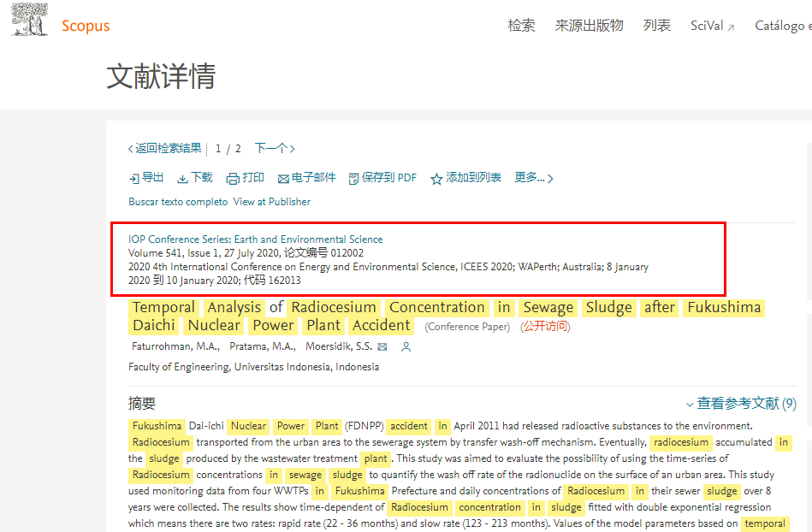Open author Moersidik, S.S.
The height and width of the screenshot is (532, 812).
339,346
